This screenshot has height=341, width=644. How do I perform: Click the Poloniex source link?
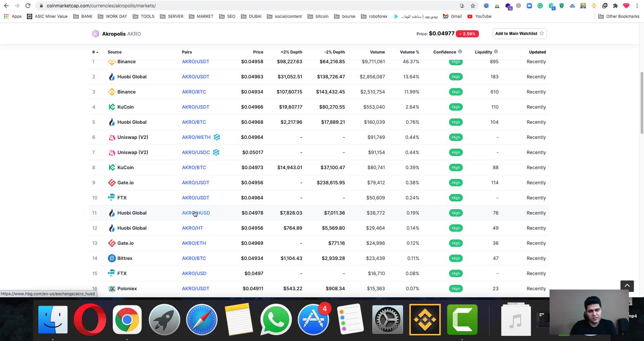click(x=127, y=289)
